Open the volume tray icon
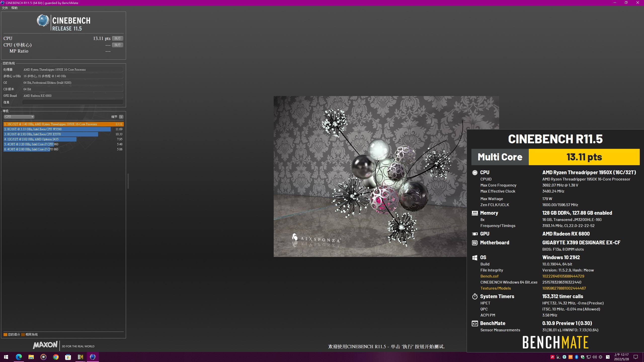The width and height of the screenshot is (644, 362). [x=594, y=357]
